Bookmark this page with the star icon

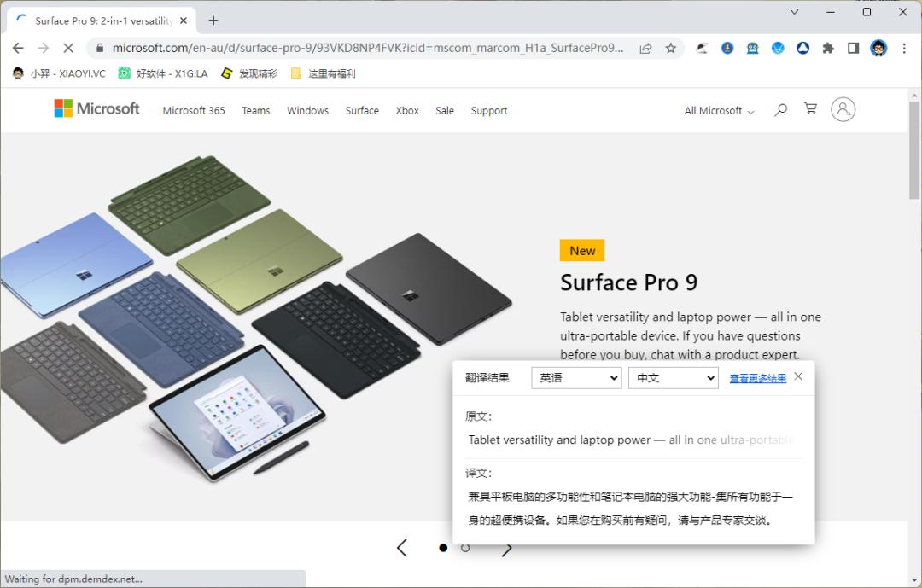click(670, 49)
